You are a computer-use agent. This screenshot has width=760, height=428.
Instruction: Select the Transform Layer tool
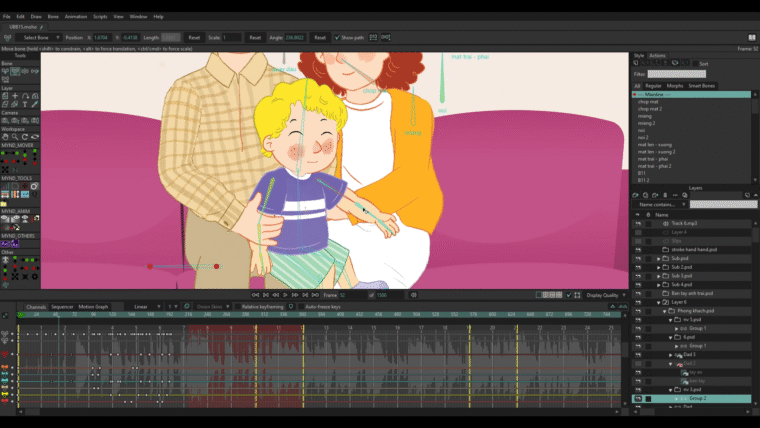click(5, 96)
